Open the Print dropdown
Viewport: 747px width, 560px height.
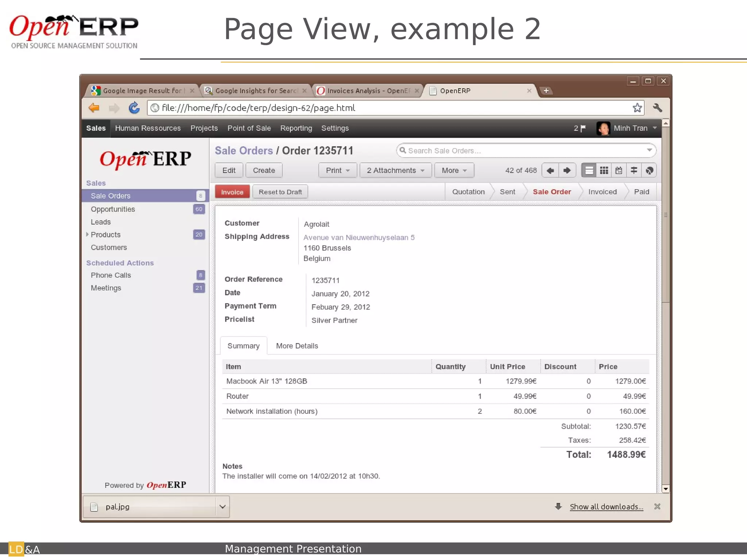(x=338, y=171)
